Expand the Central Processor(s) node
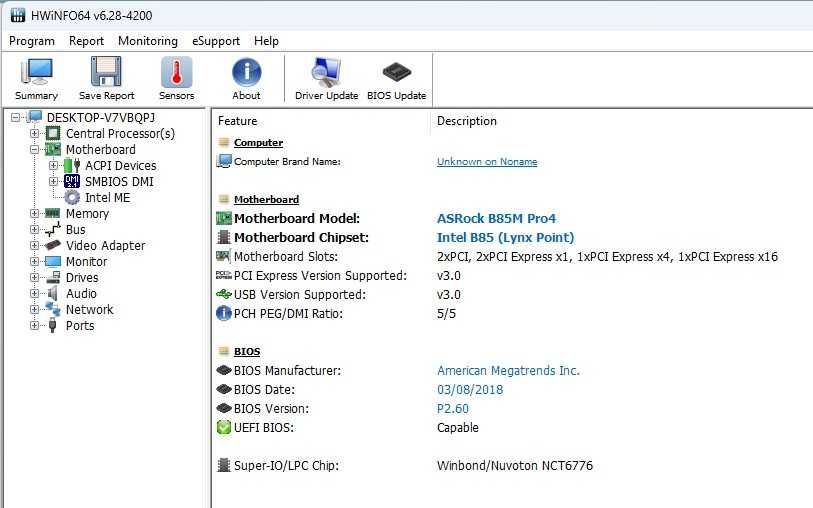This screenshot has height=508, width=813. point(34,134)
